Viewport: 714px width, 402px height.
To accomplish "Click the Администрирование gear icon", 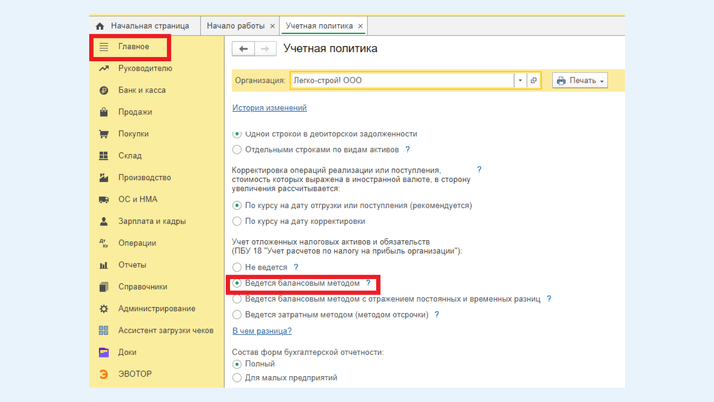I will (x=104, y=309).
